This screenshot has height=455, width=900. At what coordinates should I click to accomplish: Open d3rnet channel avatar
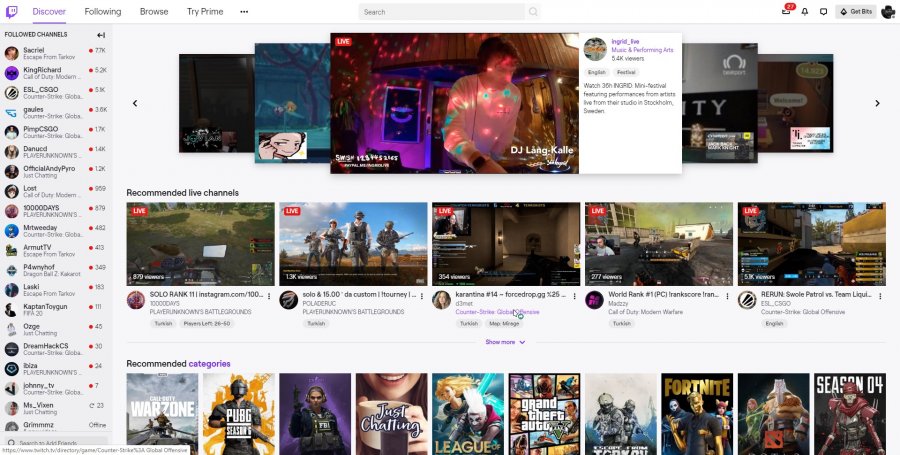441,300
